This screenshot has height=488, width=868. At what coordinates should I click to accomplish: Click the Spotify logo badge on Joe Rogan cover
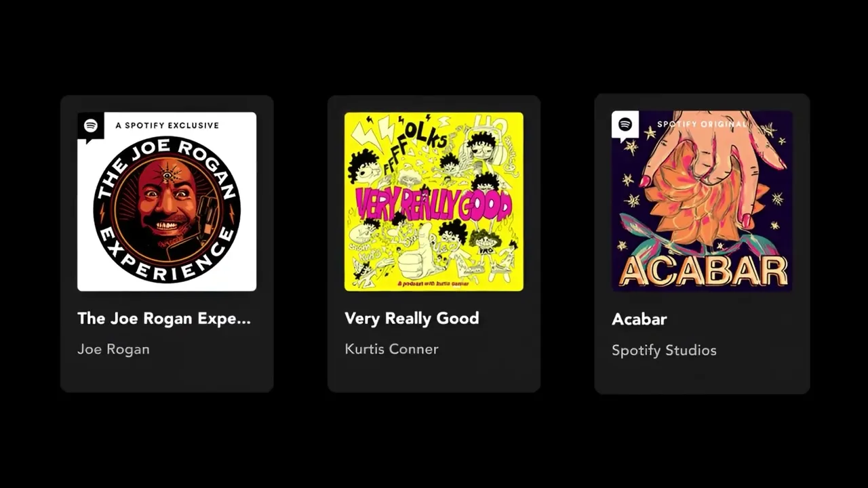click(91, 127)
